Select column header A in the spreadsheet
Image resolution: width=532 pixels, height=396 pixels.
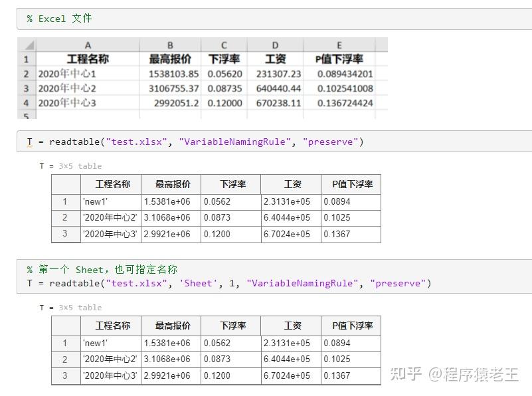(88, 45)
